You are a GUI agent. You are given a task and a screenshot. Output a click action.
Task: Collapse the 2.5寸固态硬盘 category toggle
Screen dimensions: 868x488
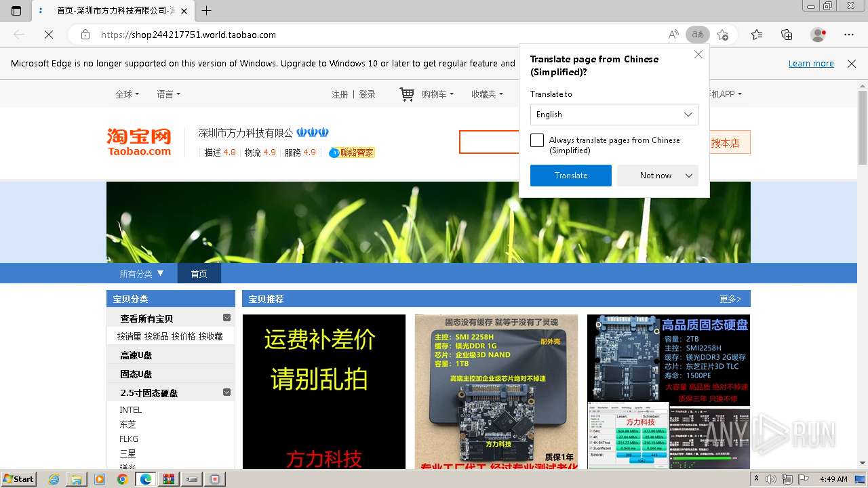point(226,392)
